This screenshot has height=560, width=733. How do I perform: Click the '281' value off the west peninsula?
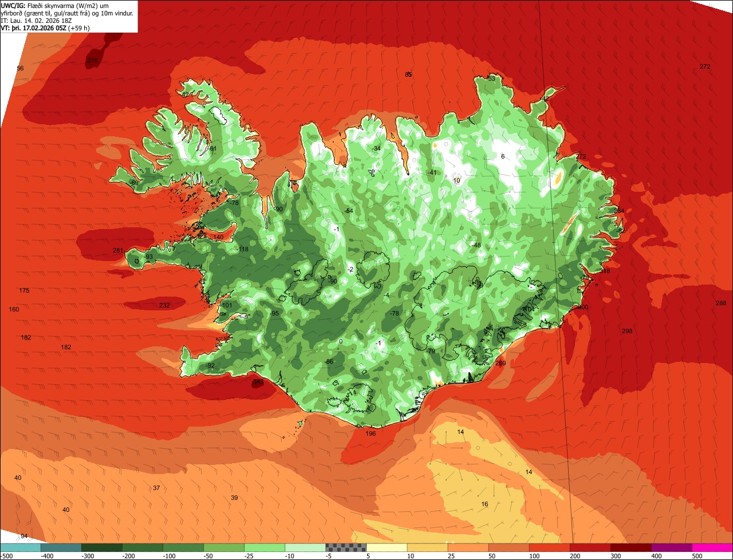click(x=118, y=250)
